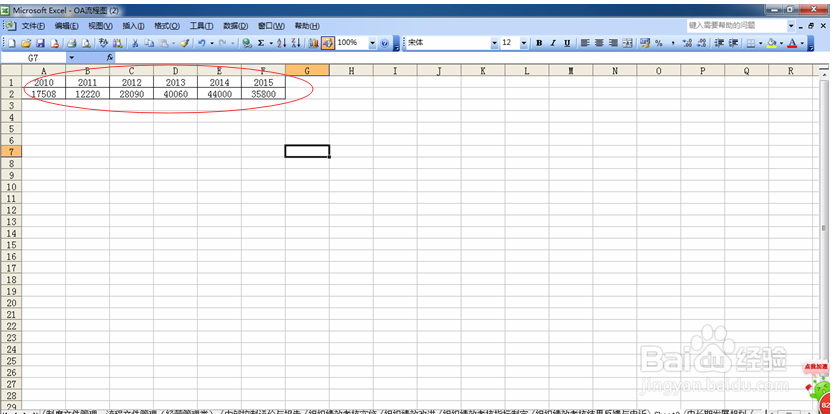
Task: Insert a hyperlink with the globe icon
Action: (x=247, y=43)
